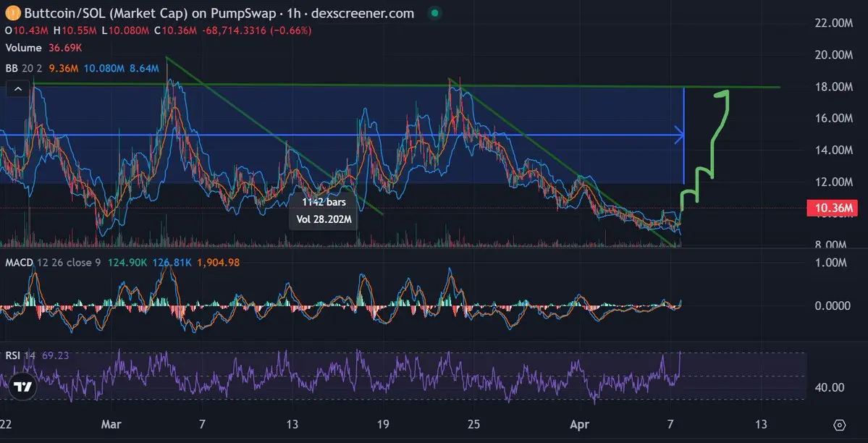The image size is (868, 443).
Task: Select the MACD 12 26 close 9 label
Action: (x=53, y=263)
